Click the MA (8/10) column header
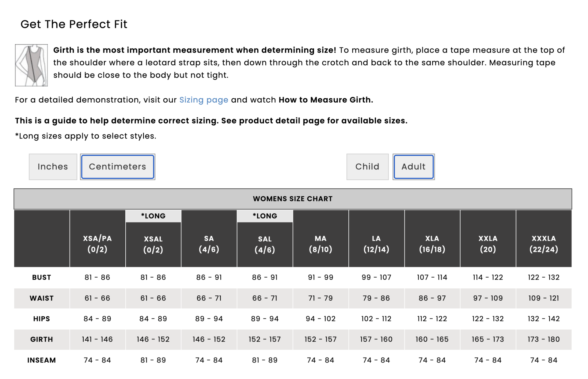 pos(321,244)
